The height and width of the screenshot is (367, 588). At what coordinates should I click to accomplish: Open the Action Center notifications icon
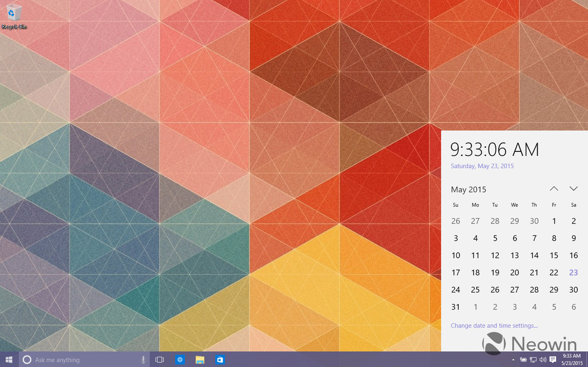[553, 360]
